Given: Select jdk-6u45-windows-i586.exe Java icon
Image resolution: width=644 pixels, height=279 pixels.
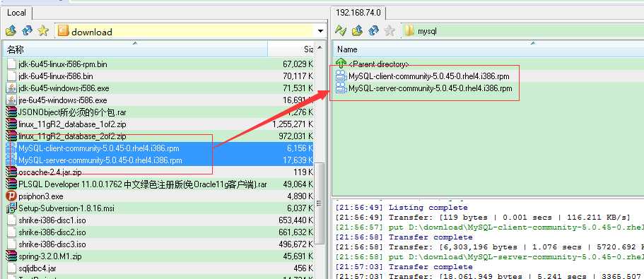Looking at the screenshot, I should coord(11,88).
